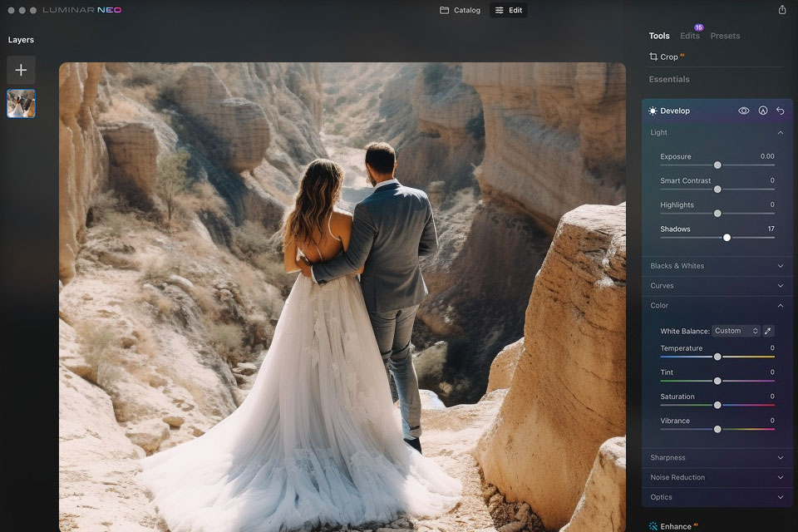This screenshot has width=798, height=532.
Task: Click the share/export icon
Action: 781,10
